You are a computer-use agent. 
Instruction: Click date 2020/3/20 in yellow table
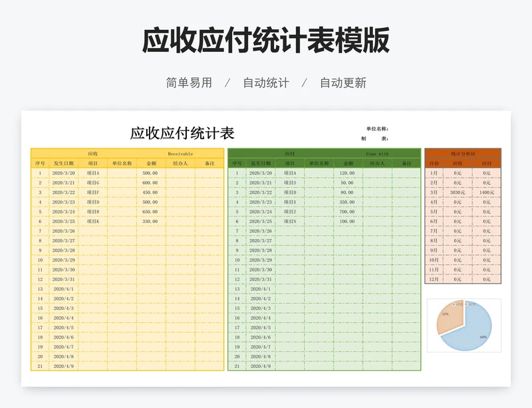tap(63, 173)
